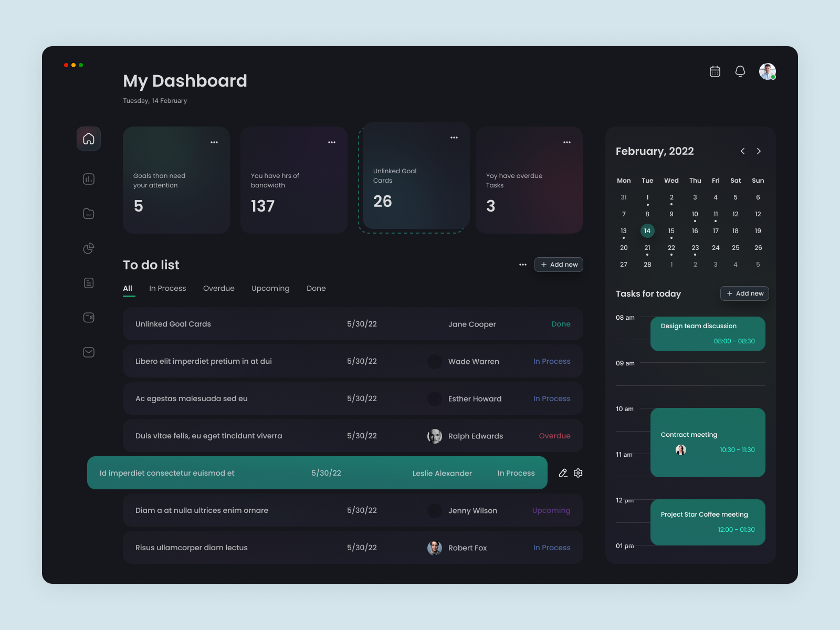This screenshot has height=630, width=840.
Task: Open your profile avatar picture
Action: [x=767, y=71]
